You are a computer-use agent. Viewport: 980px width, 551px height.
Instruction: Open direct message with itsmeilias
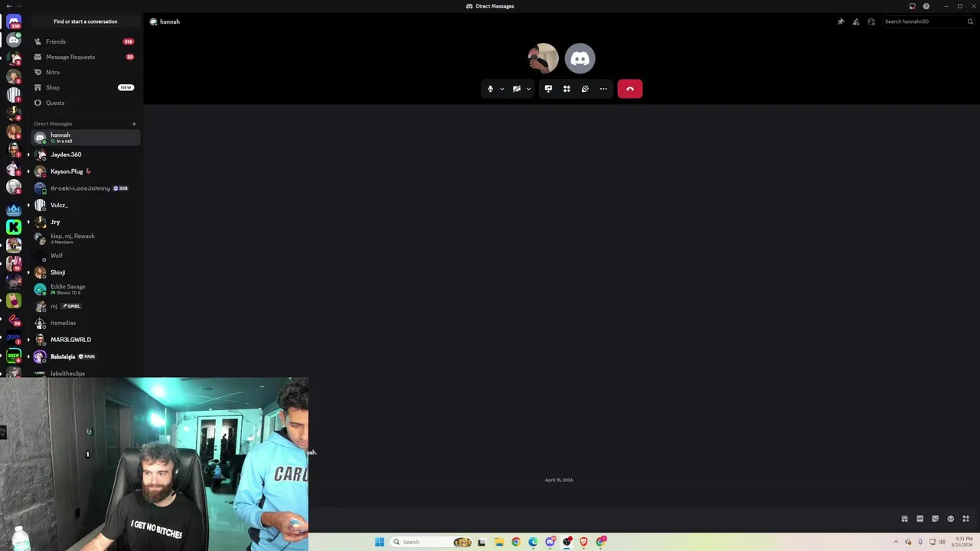(86, 323)
